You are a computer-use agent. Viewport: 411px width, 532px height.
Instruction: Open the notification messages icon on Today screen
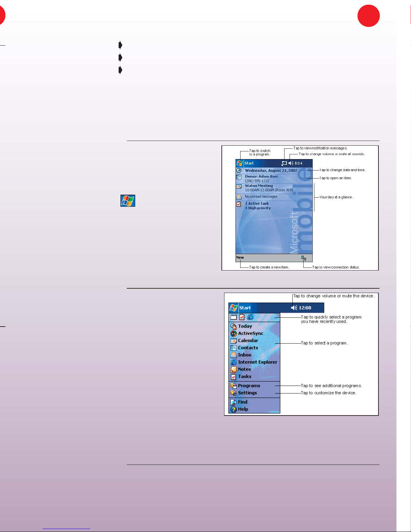click(284, 163)
